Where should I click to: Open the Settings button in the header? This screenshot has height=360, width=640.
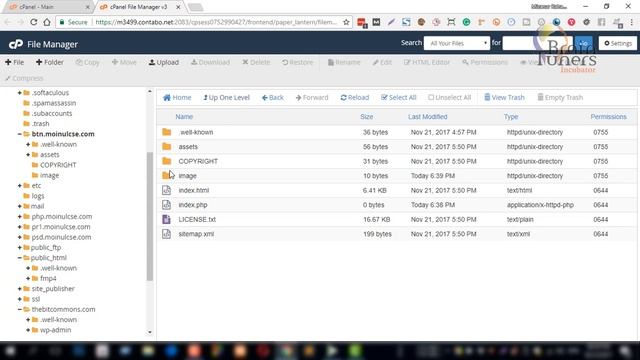coord(618,43)
